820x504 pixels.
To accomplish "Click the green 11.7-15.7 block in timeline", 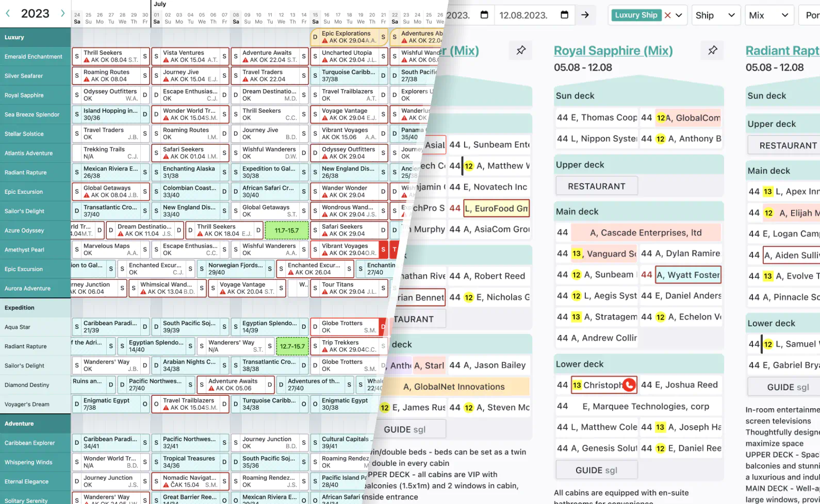I will 287,230.
